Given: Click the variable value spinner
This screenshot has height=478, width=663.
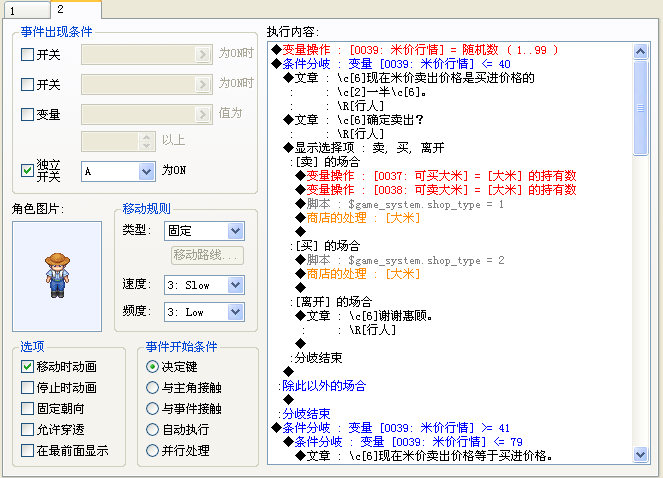Looking at the screenshot, I should point(146,142).
